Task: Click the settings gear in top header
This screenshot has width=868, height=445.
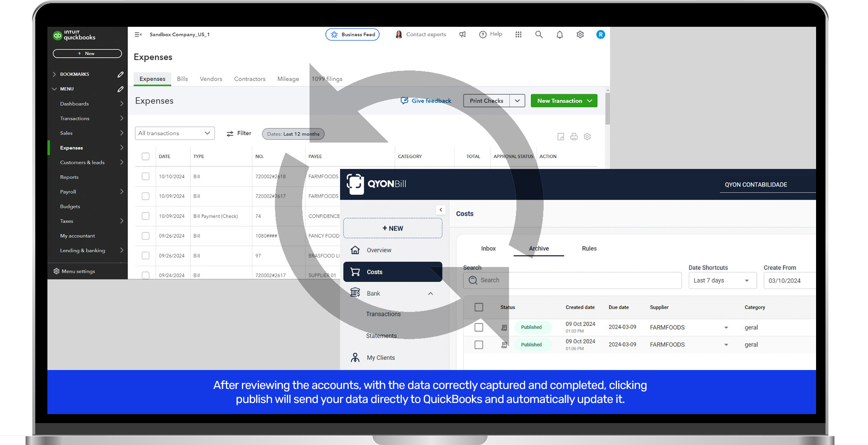Action: click(x=580, y=35)
